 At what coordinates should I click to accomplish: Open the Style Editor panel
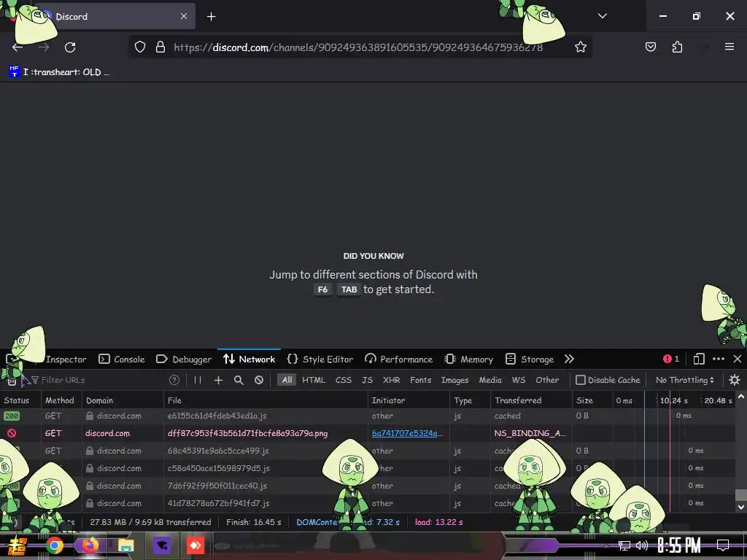coord(320,359)
